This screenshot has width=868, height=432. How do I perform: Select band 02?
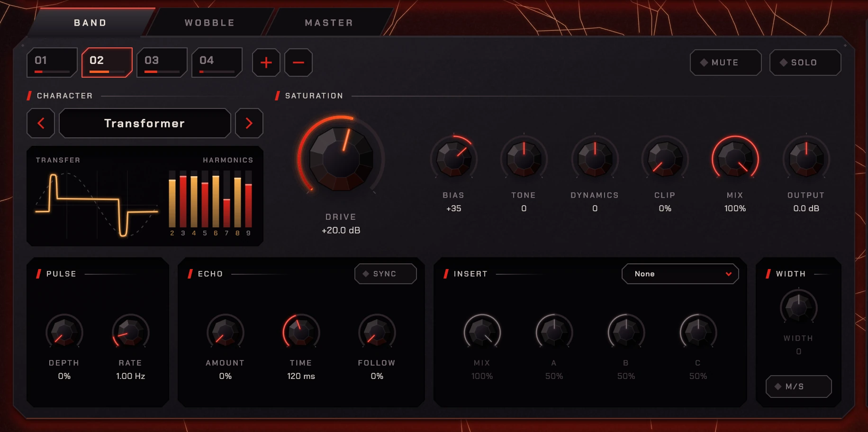tap(107, 63)
